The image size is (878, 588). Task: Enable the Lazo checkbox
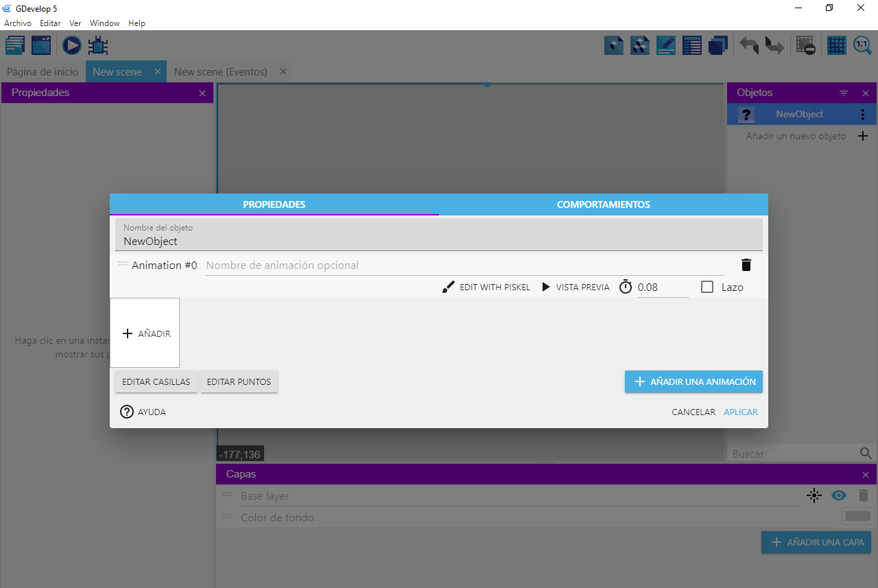[x=707, y=287]
